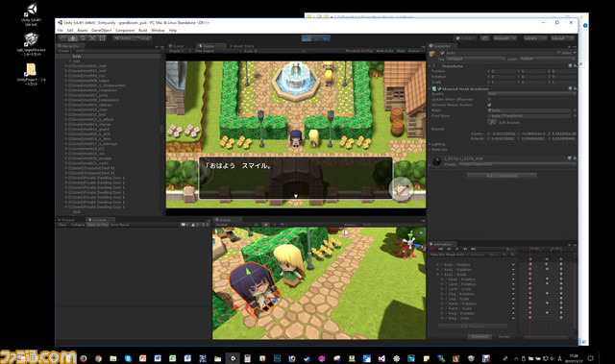Toggle the body GameObject active checkbox
615x364 pixels.
[x=442, y=53]
